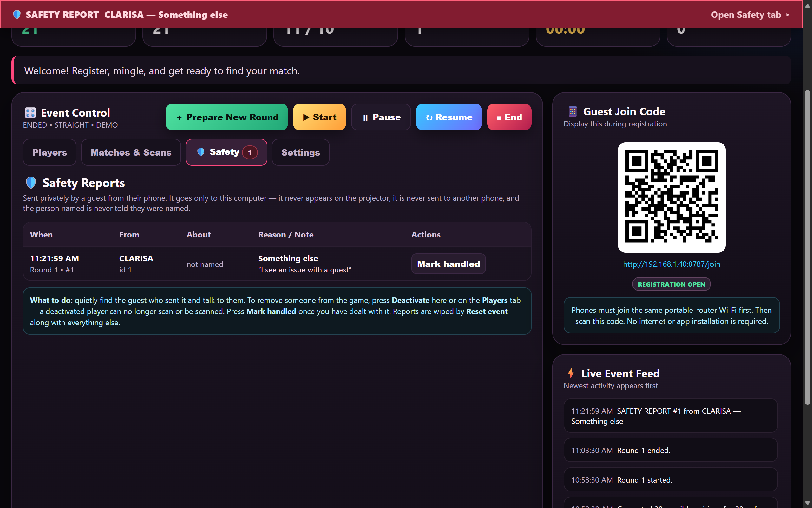Click the Safety Reports shield icon
Image resolution: width=812 pixels, height=508 pixels.
point(31,183)
